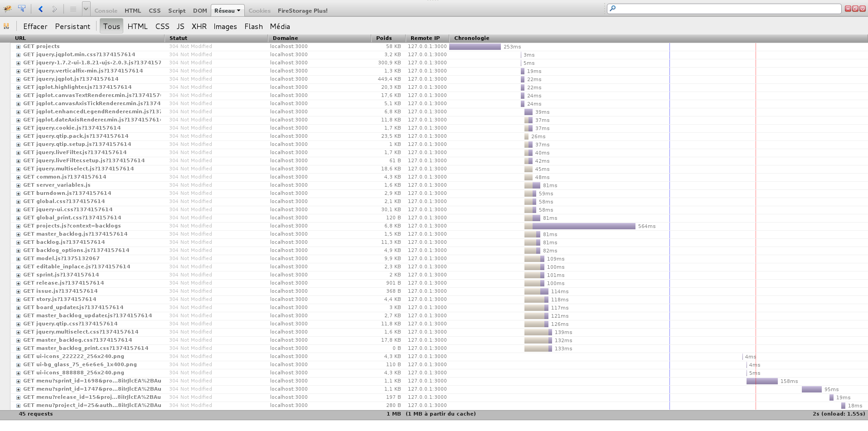This screenshot has width=868, height=431.
Task: Sort by the Poids column header
Action: pyautogui.click(x=388, y=38)
